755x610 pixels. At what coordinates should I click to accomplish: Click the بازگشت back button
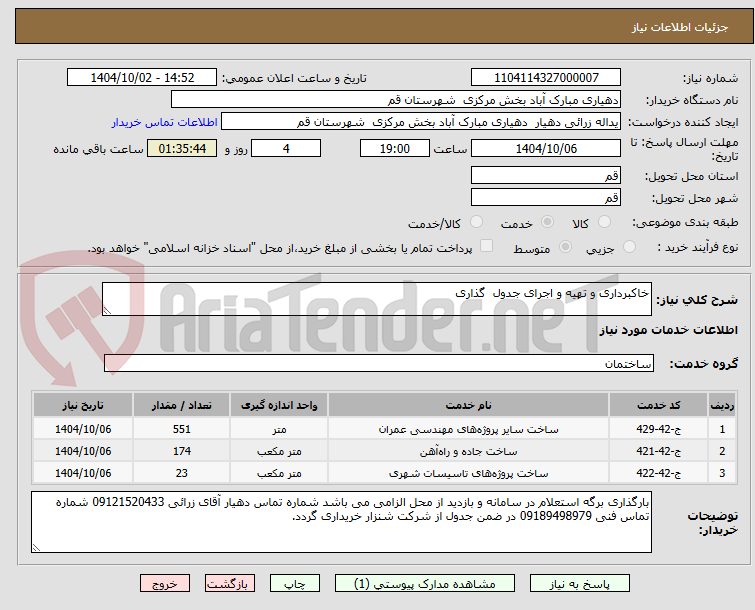[x=230, y=584]
